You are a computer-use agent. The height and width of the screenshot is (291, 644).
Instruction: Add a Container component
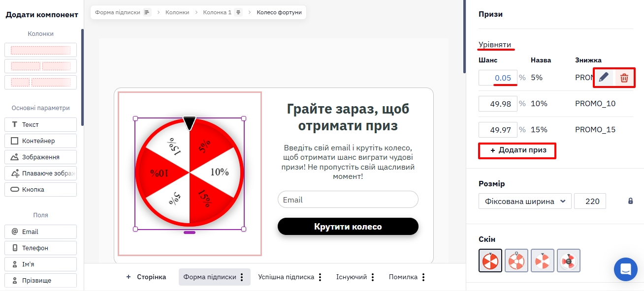[41, 141]
